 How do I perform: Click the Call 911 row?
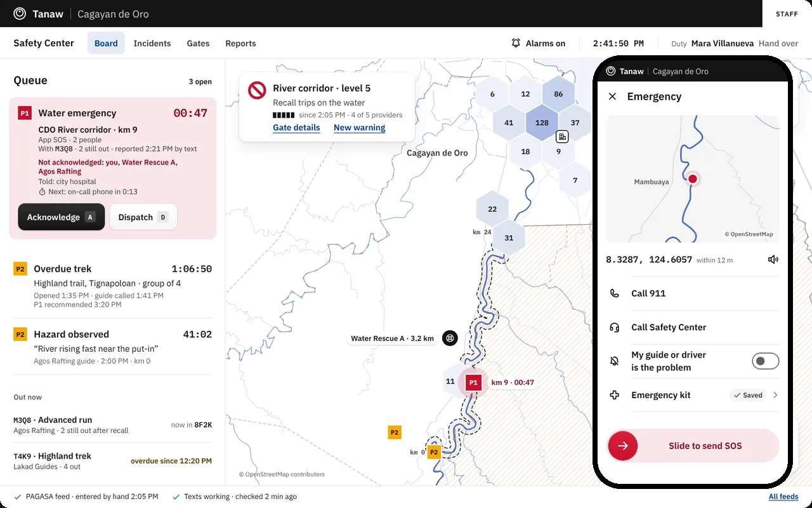[x=693, y=293]
